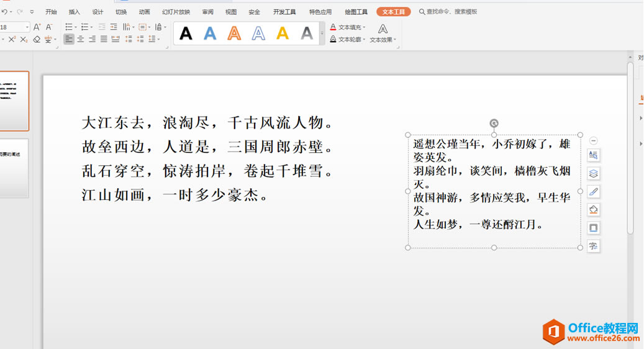Click the 查找命令 search box
Viewport: 644px width, 349px height.
(x=448, y=12)
